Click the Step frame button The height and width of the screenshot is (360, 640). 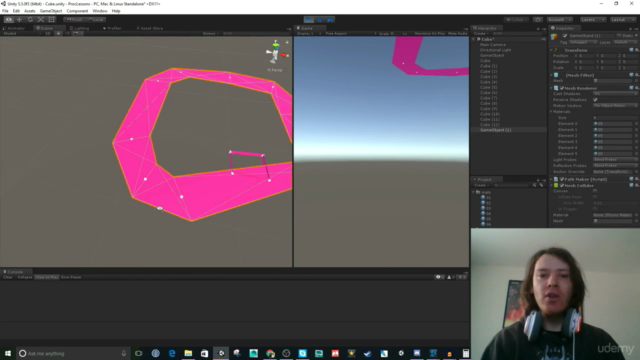330,20
